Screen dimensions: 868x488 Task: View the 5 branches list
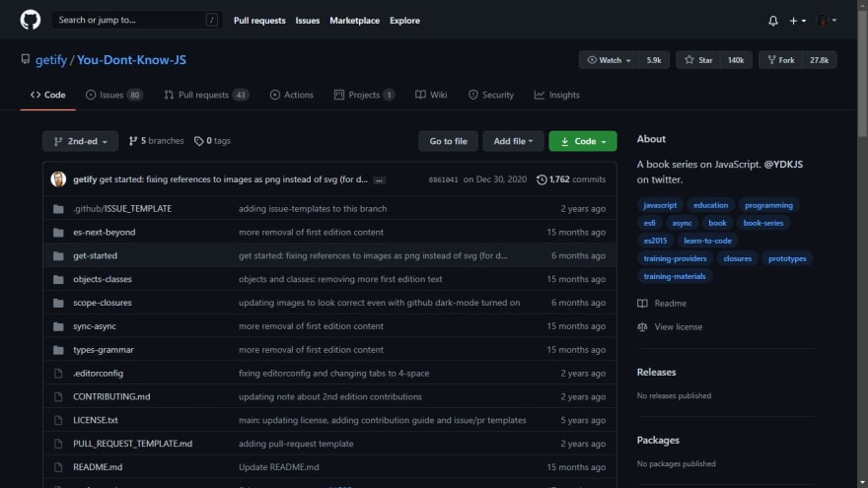pos(156,141)
